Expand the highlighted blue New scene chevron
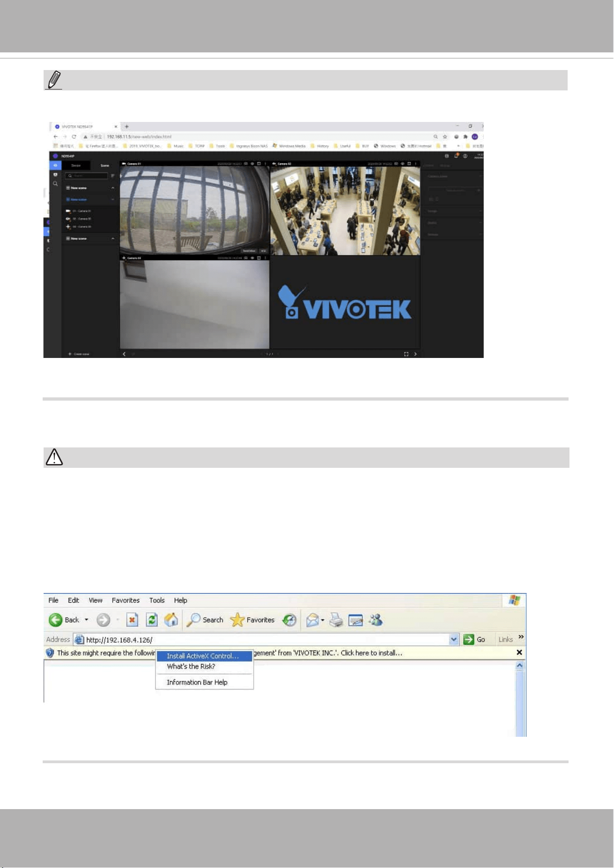614x868 pixels. [x=113, y=199]
